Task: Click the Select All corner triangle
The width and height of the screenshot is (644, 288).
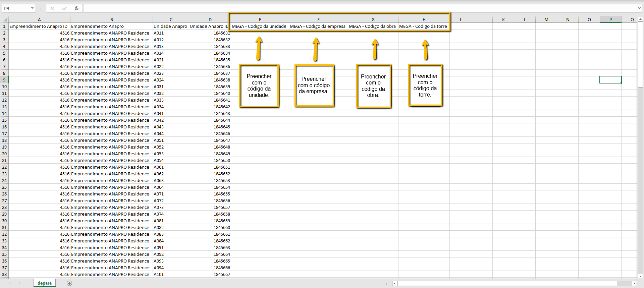Action: point(5,20)
